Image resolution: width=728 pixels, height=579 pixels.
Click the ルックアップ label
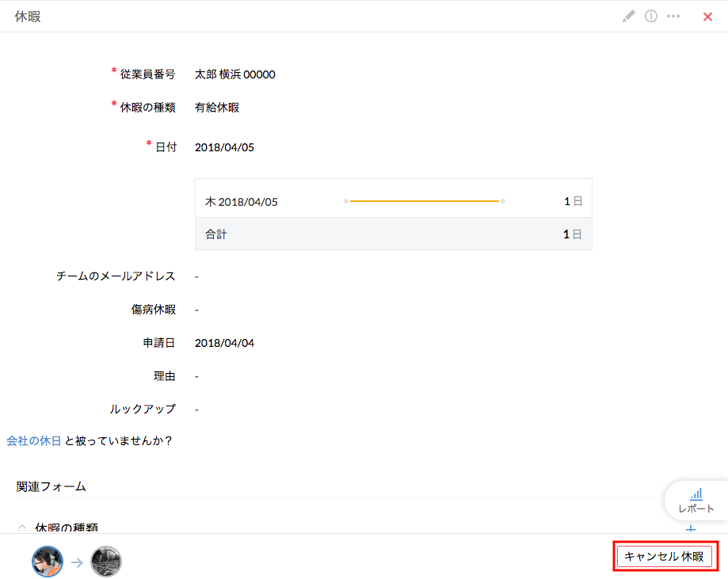click(x=143, y=409)
